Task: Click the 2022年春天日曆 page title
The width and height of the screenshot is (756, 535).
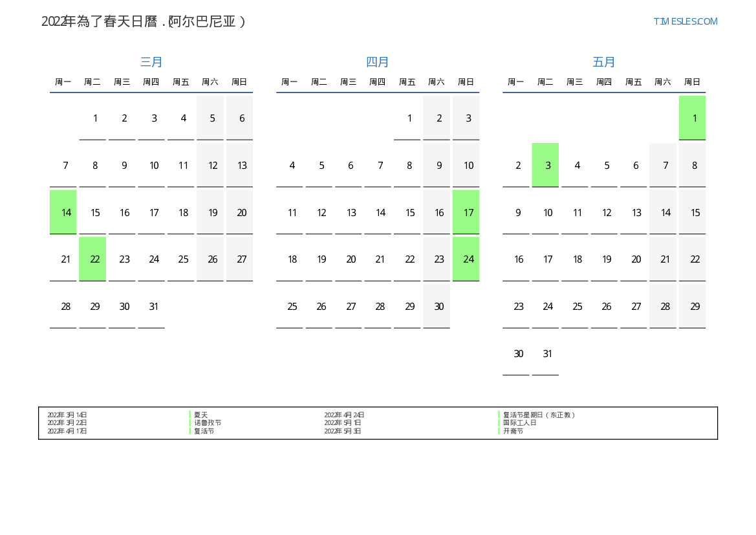Action: [144, 21]
